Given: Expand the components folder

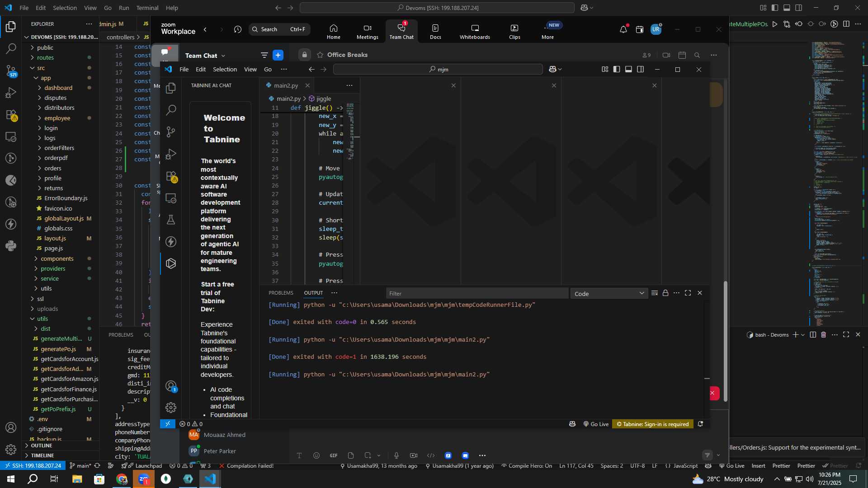Looking at the screenshot, I should coord(57,258).
